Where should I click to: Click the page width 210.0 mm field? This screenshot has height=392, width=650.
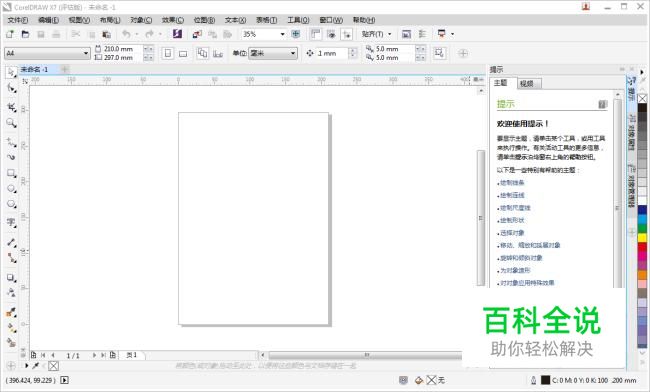123,49
